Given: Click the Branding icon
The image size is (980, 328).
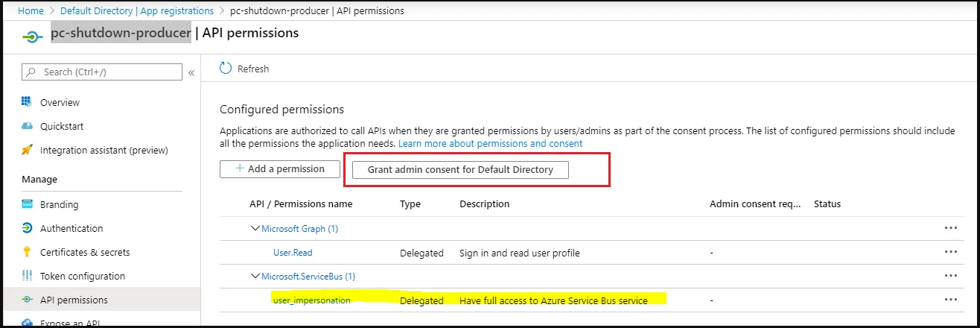Looking at the screenshot, I should click(27, 204).
